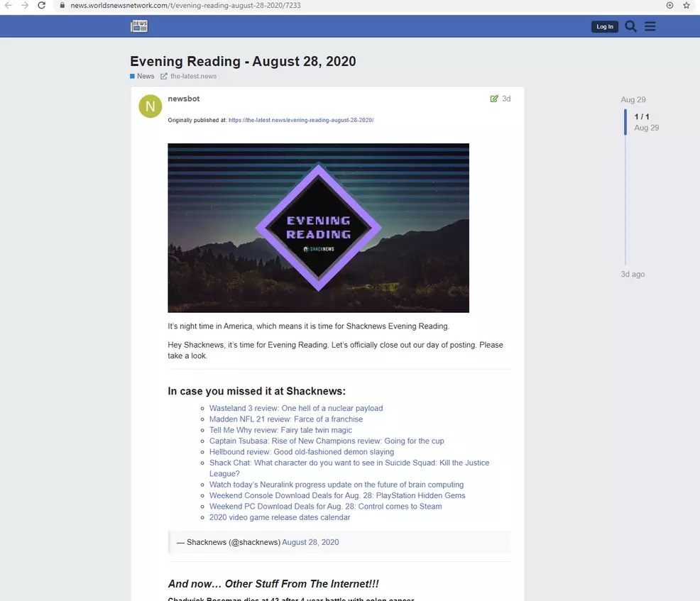The width and height of the screenshot is (700, 601).
Task: Reload the page with browser refresh icon
Action: pos(42,5)
